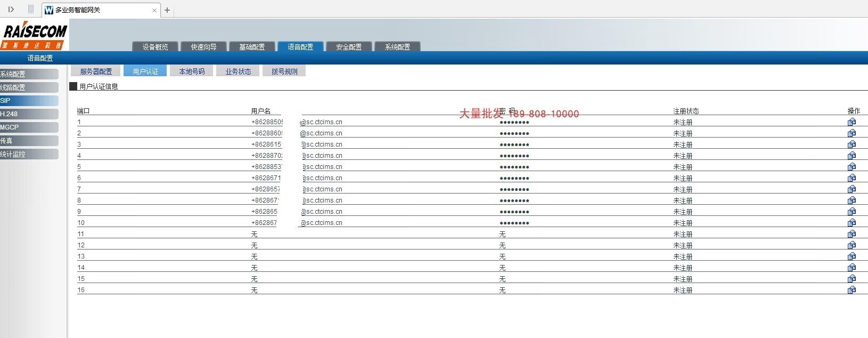The width and height of the screenshot is (868, 338).
Task: Open the edit icon for port 5
Action: 851,167
